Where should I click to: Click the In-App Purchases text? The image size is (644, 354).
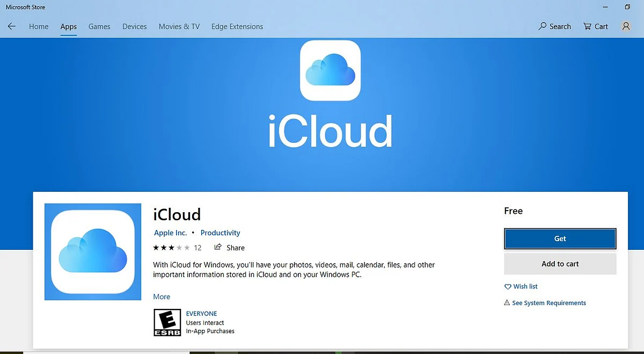click(210, 331)
